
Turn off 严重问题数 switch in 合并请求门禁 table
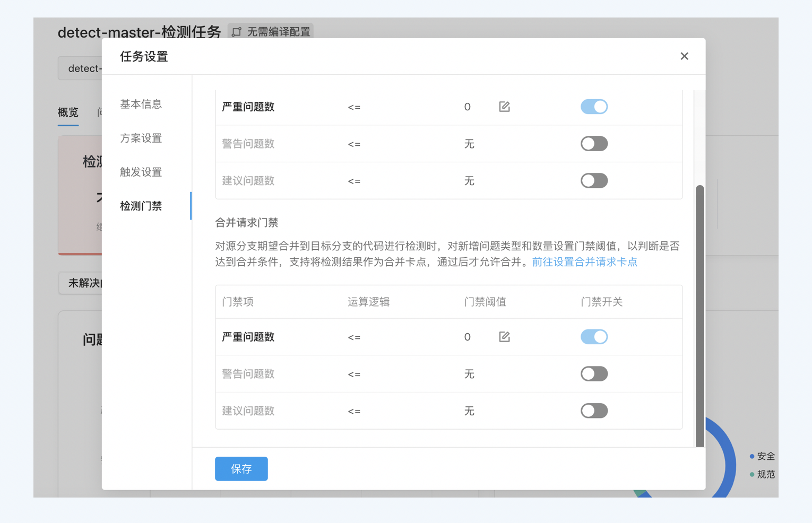pyautogui.click(x=594, y=337)
